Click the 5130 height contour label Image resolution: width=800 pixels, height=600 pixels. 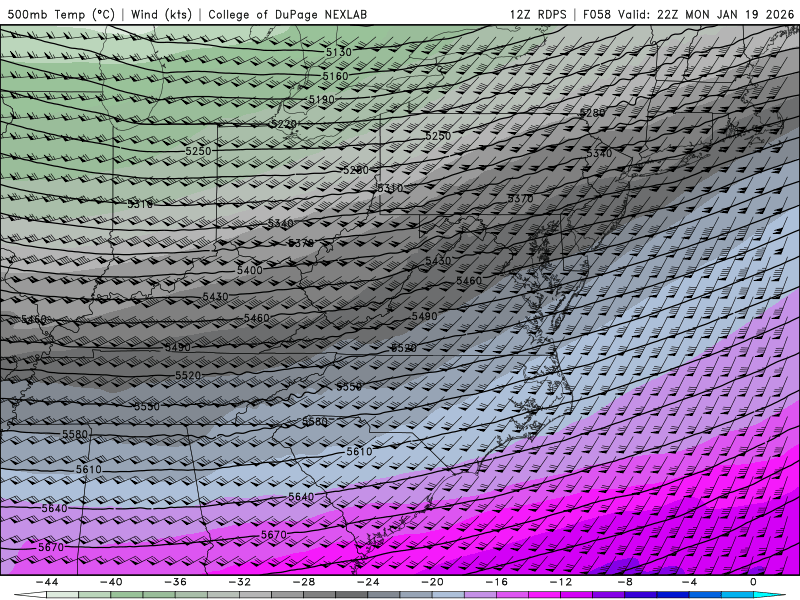[339, 52]
